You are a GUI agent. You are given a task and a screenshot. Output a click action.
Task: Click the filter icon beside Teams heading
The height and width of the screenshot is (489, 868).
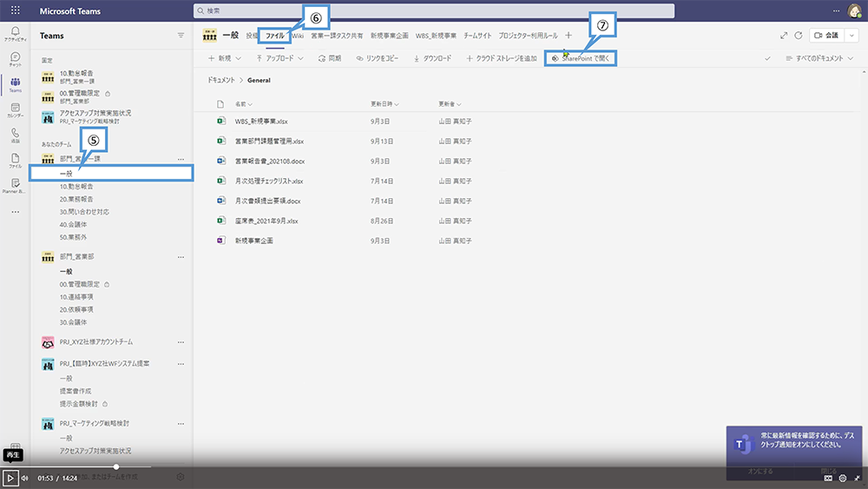point(181,36)
